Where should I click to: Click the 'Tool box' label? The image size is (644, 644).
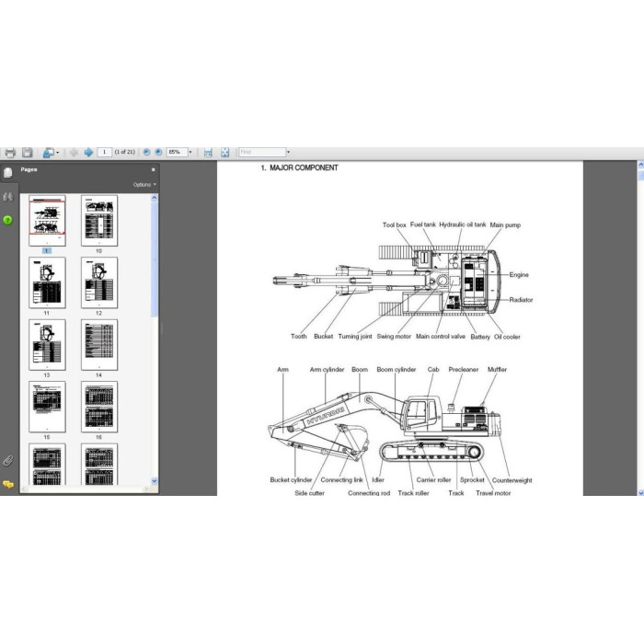395,225
